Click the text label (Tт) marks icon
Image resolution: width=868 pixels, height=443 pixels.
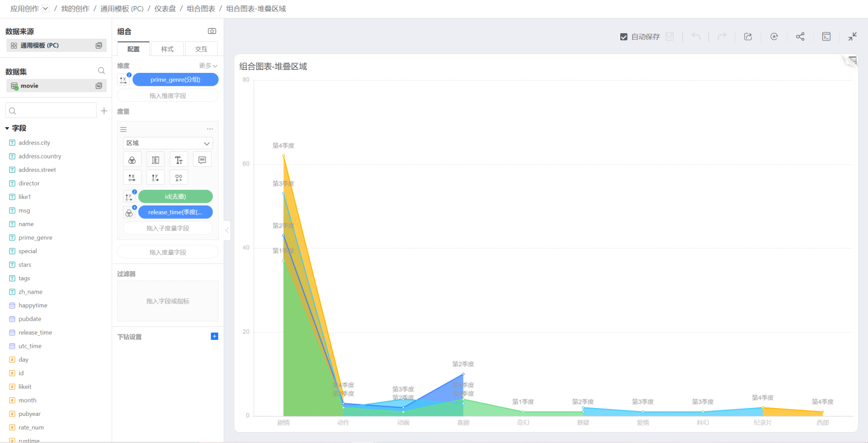pos(178,160)
